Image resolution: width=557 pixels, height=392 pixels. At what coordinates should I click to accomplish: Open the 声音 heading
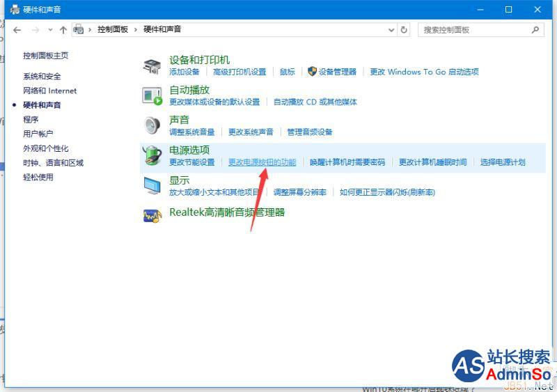click(x=180, y=120)
